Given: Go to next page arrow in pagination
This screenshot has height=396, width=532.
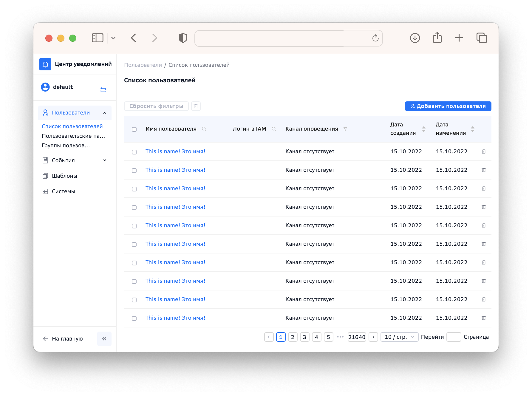Looking at the screenshot, I should point(373,337).
